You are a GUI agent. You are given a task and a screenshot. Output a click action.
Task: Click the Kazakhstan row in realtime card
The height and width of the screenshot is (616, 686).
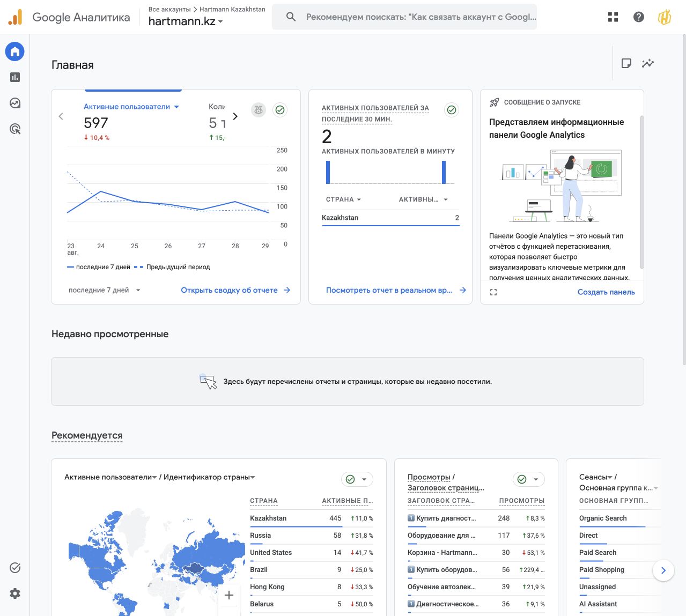pyautogui.click(x=390, y=218)
